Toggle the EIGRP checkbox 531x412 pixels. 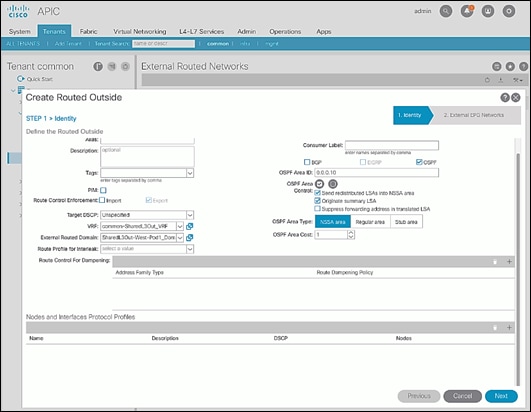(x=363, y=162)
